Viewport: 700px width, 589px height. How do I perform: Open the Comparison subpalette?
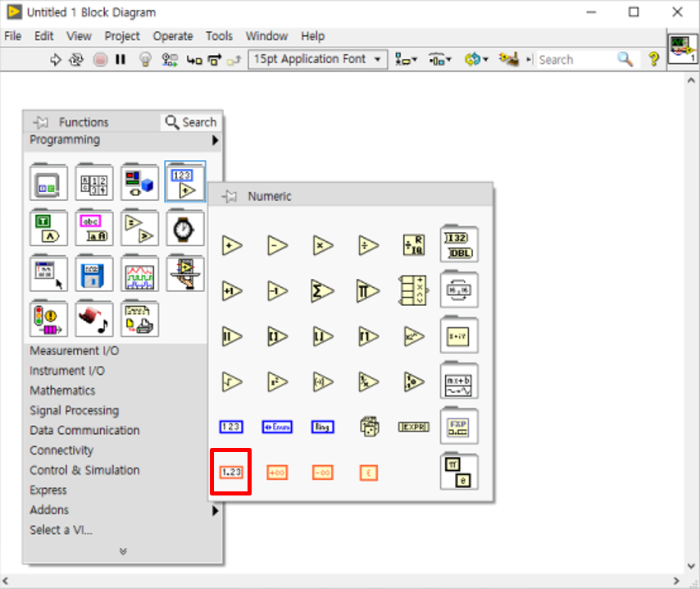139,228
